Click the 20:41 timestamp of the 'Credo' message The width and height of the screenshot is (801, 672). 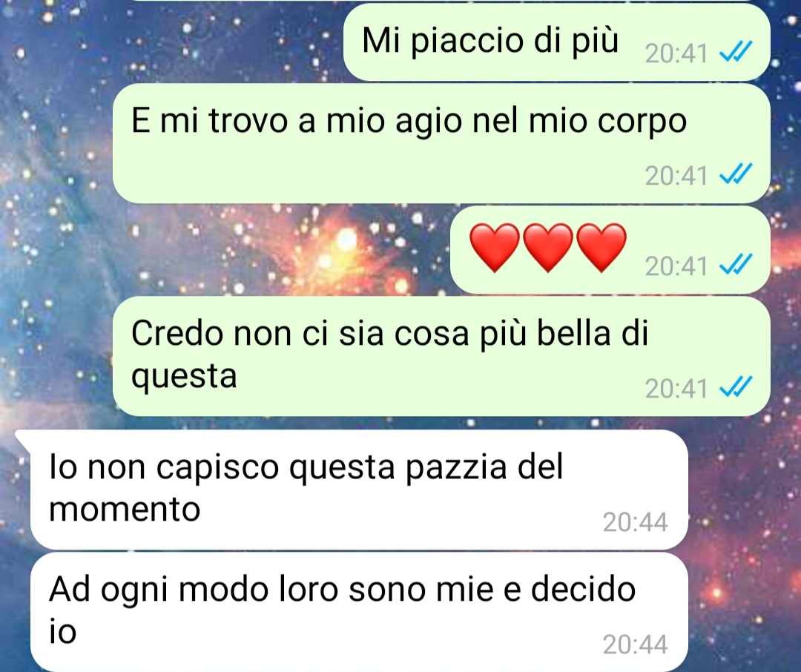click(676, 389)
